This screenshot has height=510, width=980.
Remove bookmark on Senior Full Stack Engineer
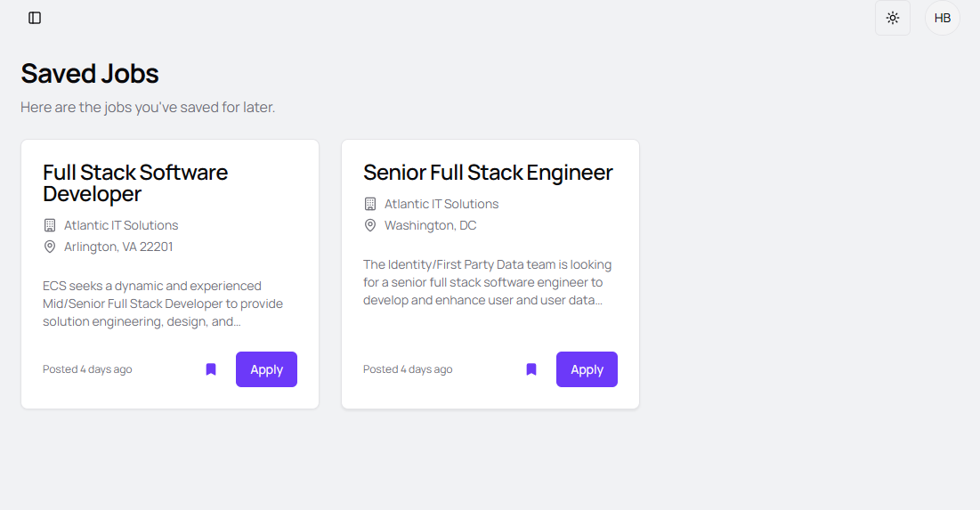531,369
